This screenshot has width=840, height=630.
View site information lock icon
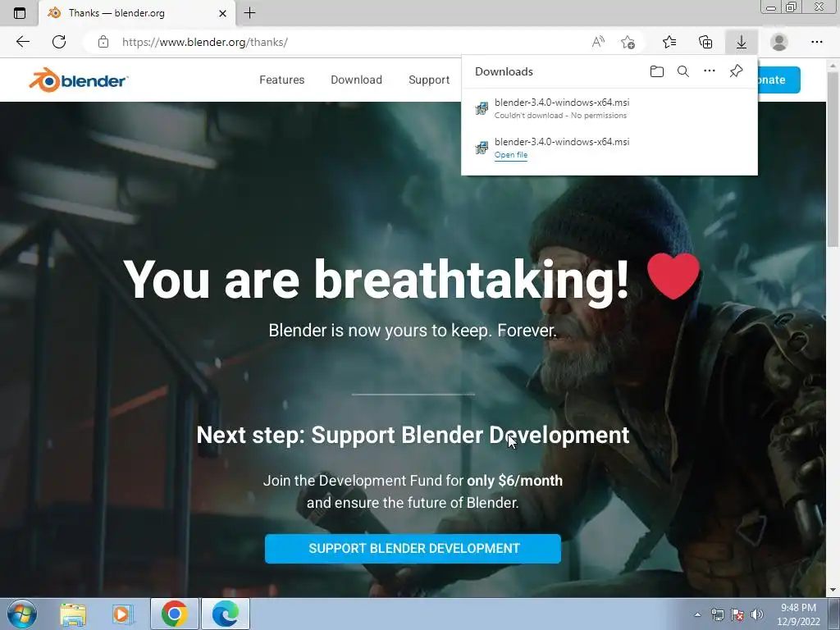click(x=103, y=42)
